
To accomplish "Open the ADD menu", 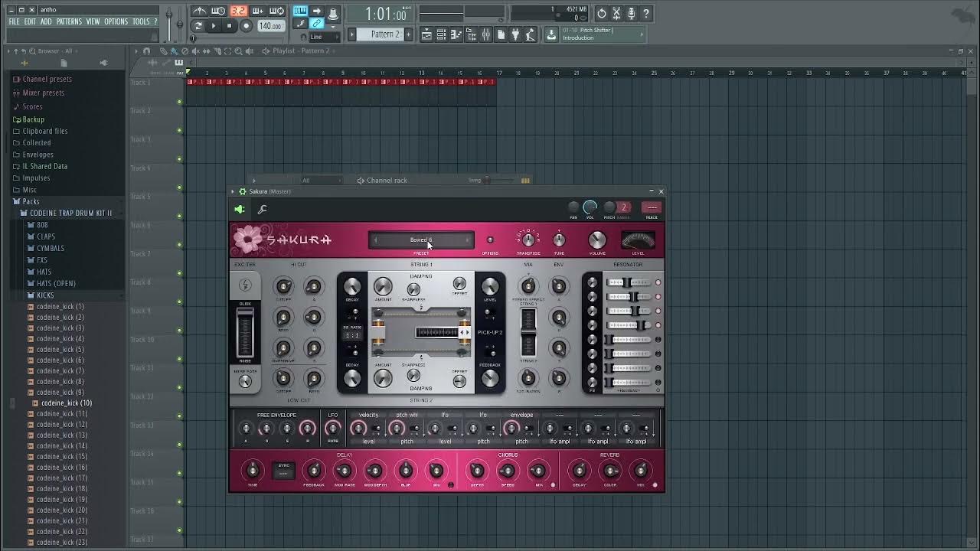I will pyautogui.click(x=46, y=21).
